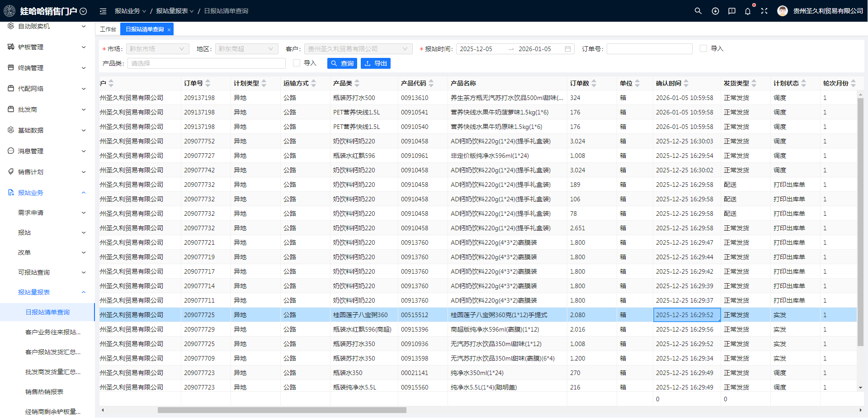Check the 导入 checkbox next to 产品类
868x418 pixels.
tap(297, 63)
